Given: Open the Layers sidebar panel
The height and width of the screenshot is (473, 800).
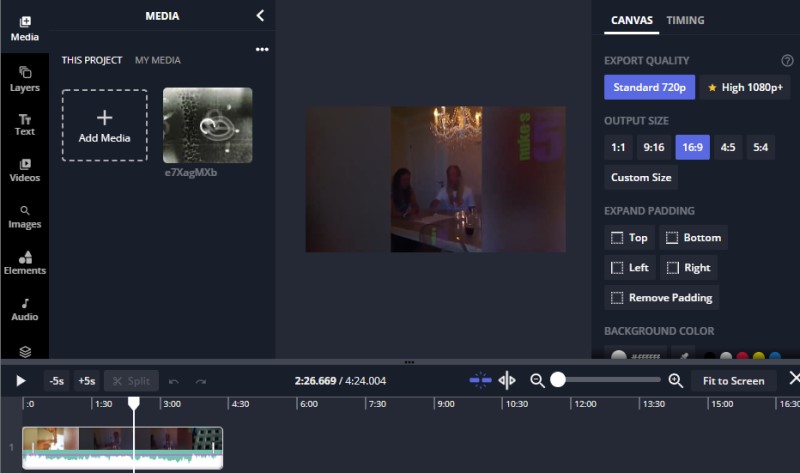Looking at the screenshot, I should 24,79.
